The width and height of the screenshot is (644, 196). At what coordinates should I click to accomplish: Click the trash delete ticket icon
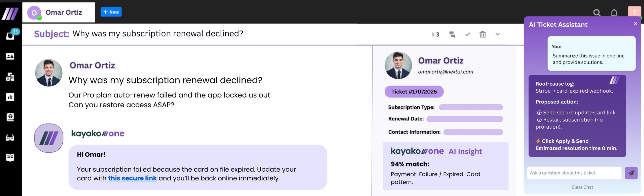(482, 34)
